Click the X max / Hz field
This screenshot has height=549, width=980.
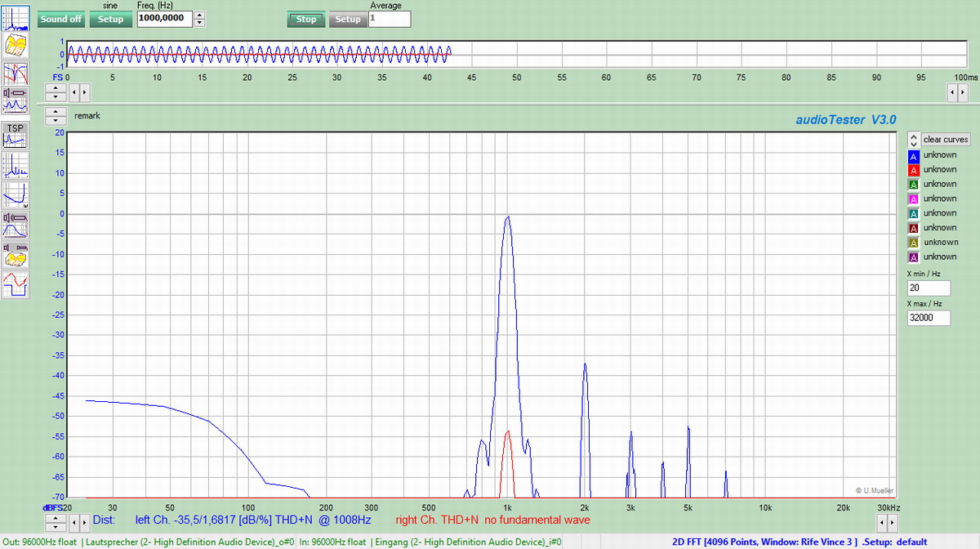tap(929, 318)
